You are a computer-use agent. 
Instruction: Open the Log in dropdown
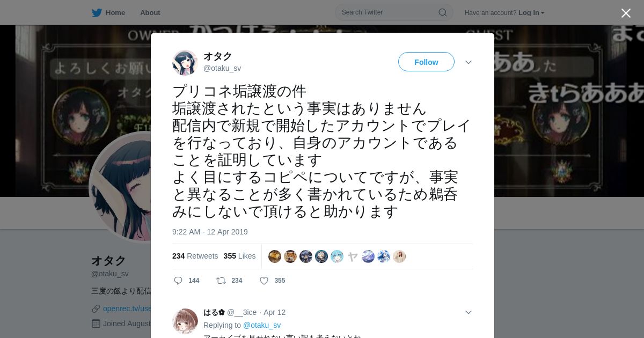click(531, 13)
